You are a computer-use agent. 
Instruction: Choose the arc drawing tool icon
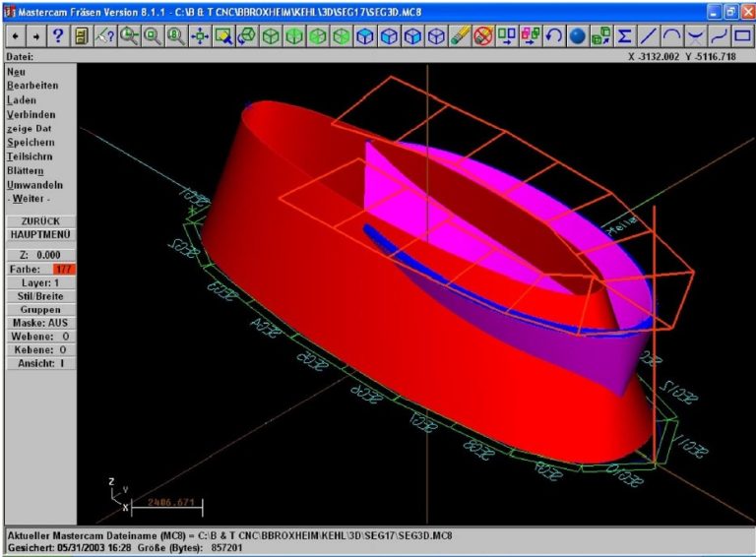(x=671, y=35)
